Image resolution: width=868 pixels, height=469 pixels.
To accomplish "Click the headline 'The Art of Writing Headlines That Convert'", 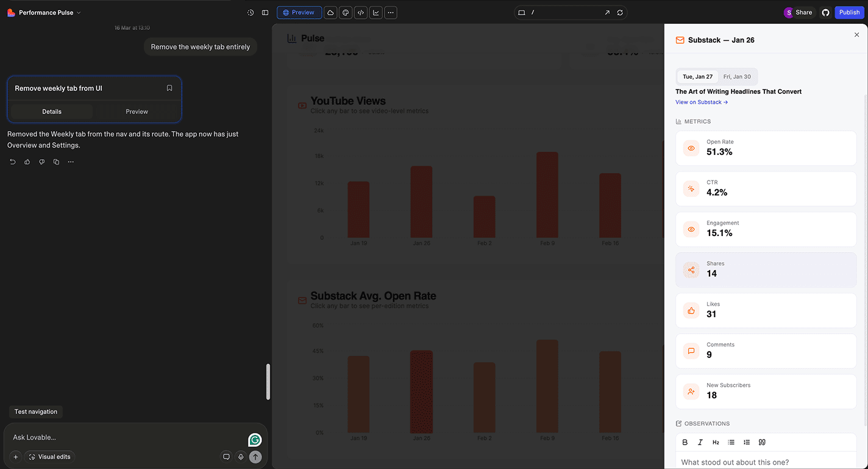I will pos(738,91).
